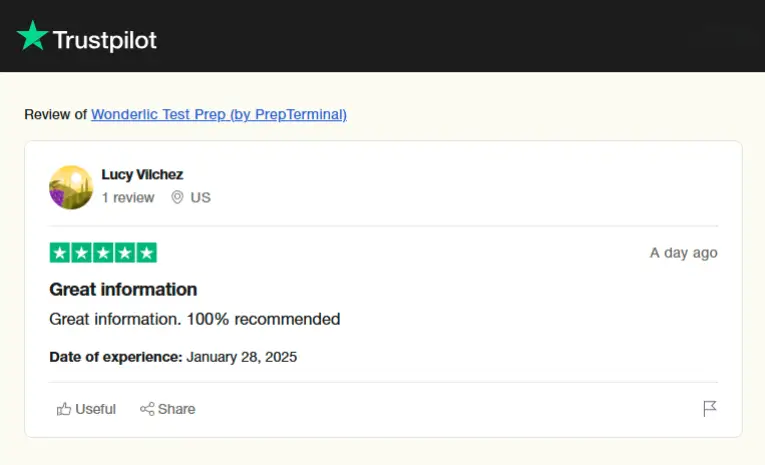765x465 pixels.
Task: Click the '1 review' count text
Action: point(128,198)
